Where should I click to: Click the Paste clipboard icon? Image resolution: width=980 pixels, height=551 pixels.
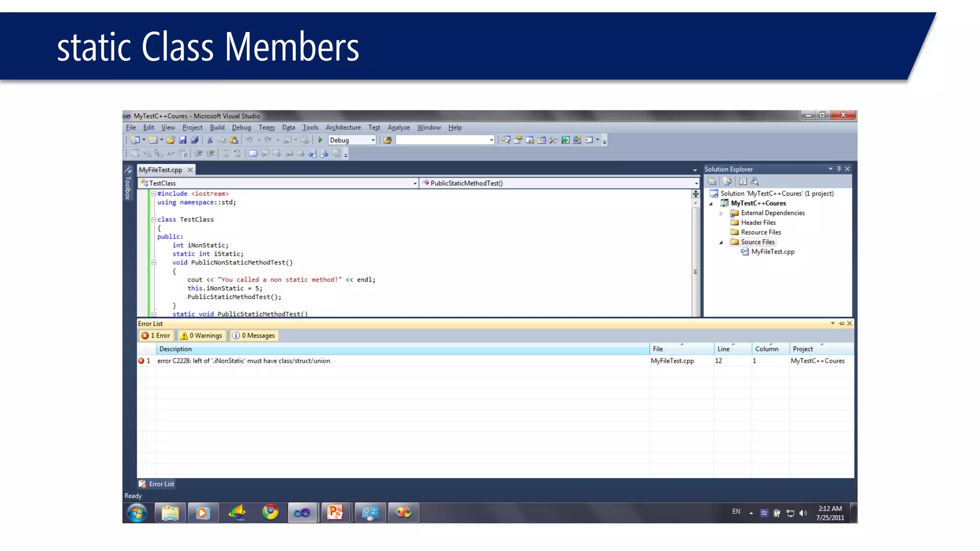pyautogui.click(x=234, y=140)
